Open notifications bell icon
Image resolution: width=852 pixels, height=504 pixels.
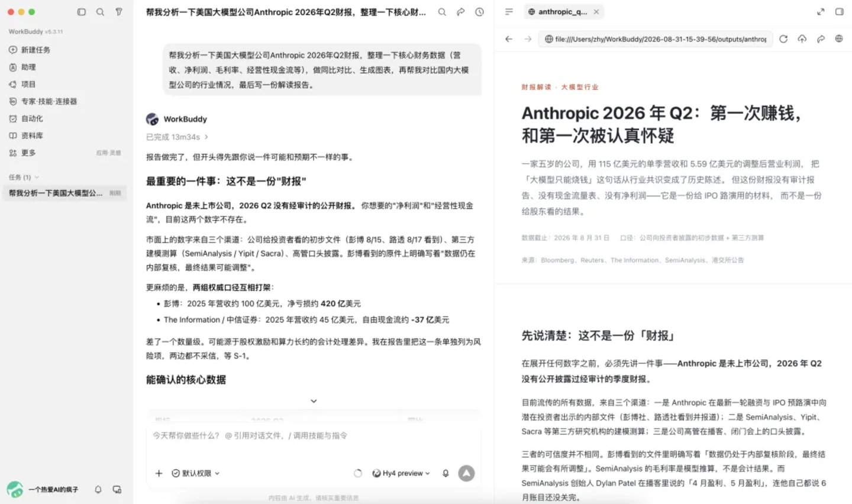coord(98,489)
